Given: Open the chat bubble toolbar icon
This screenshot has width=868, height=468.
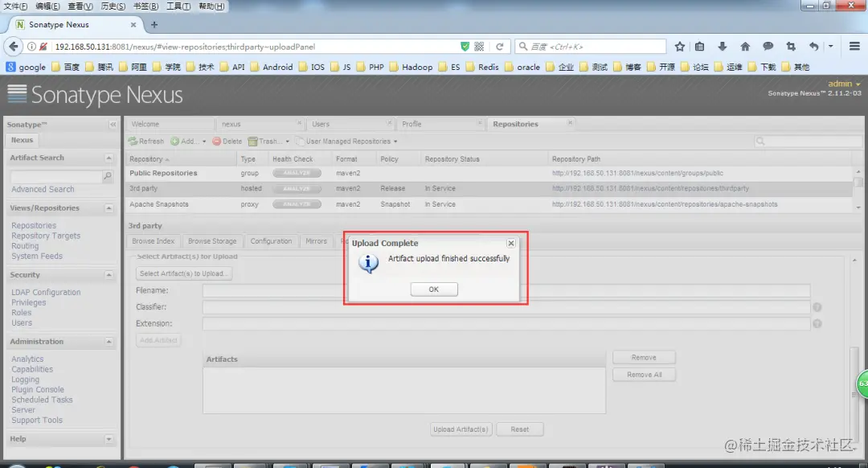Looking at the screenshot, I should pos(768,47).
